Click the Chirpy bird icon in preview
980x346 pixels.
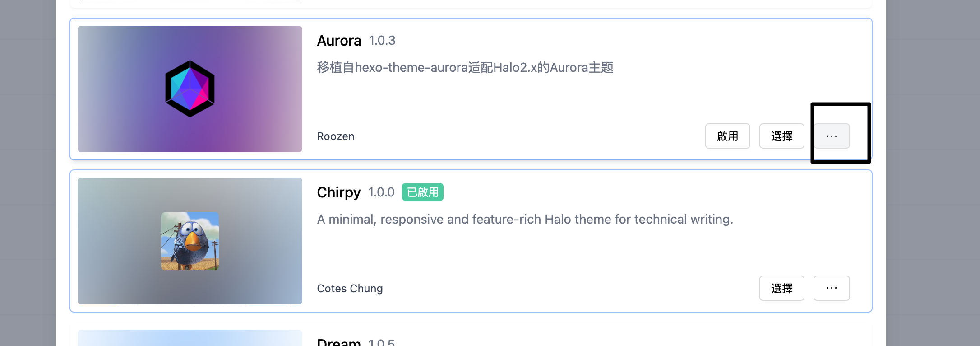[x=190, y=241]
